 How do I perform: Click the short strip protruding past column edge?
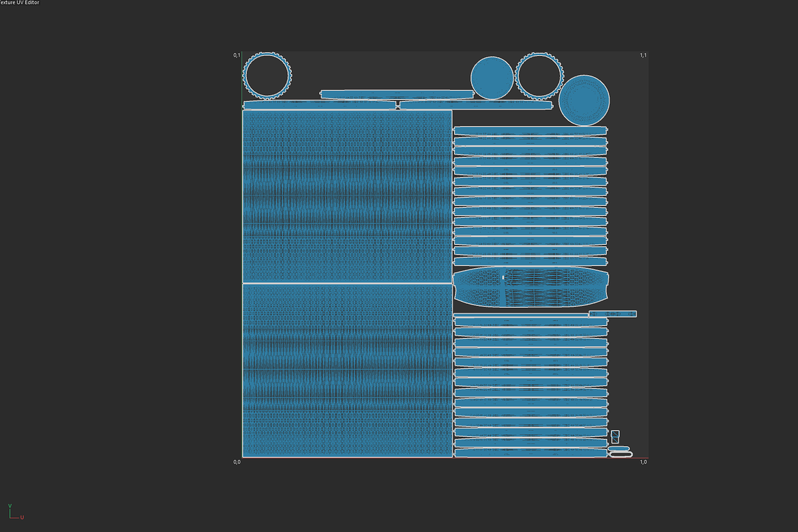pyautogui.click(x=612, y=314)
